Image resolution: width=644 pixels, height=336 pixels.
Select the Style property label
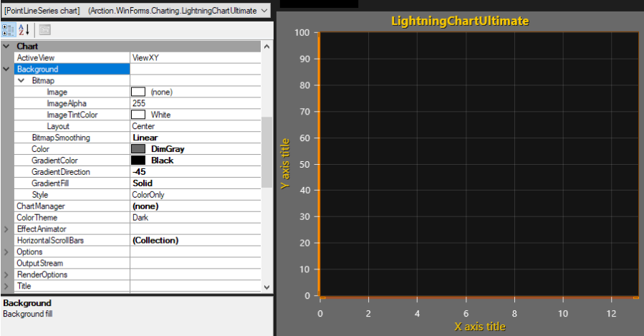coord(40,195)
